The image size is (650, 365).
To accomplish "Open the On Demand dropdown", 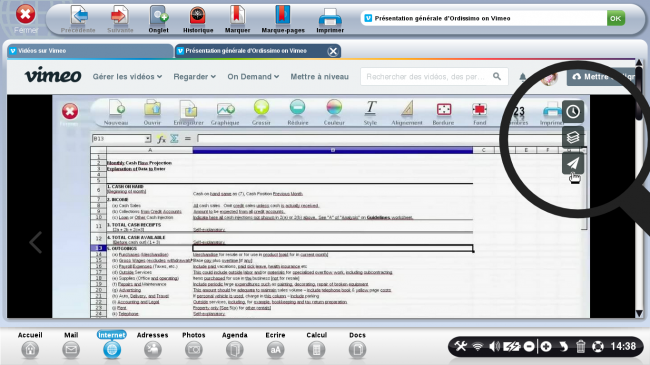I will click(253, 77).
